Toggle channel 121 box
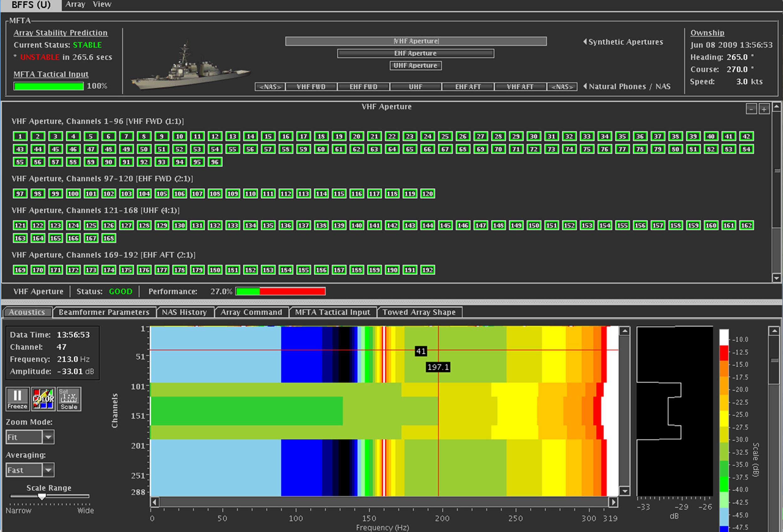783x532 pixels. [20, 225]
